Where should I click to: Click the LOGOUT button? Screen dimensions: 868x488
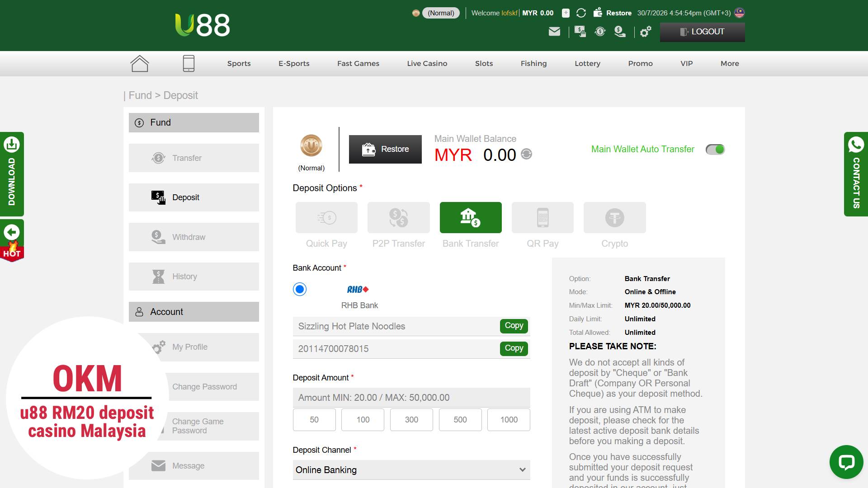coord(702,32)
